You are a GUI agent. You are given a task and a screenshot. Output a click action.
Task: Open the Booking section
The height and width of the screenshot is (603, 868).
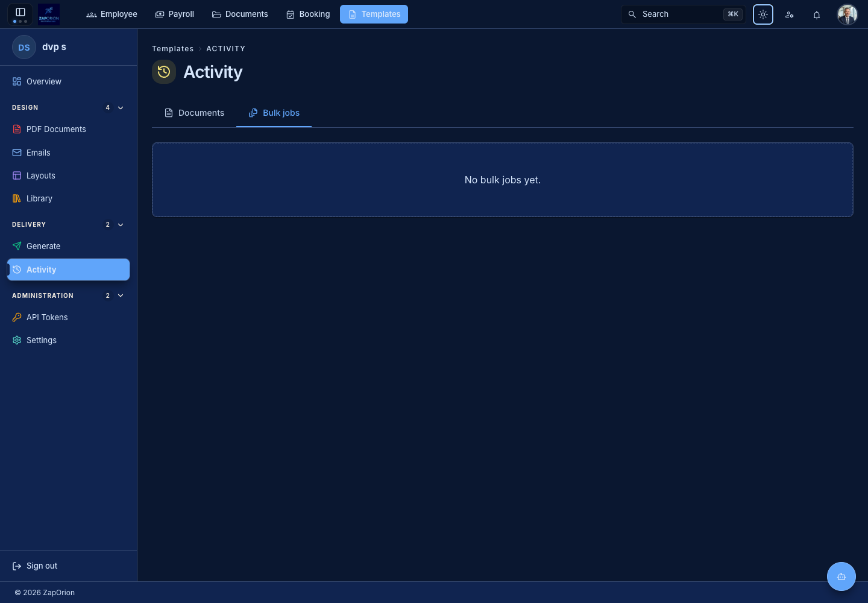308,14
